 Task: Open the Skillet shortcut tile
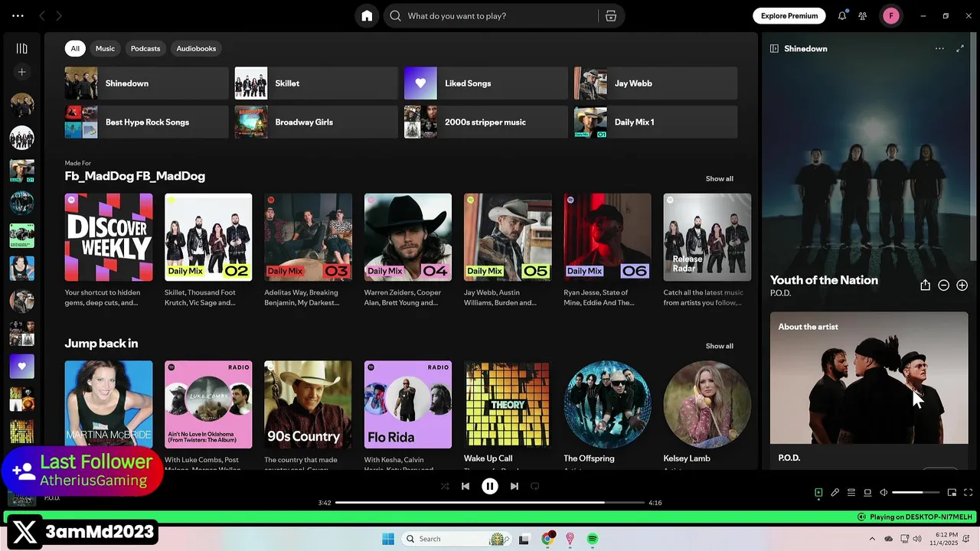click(316, 83)
